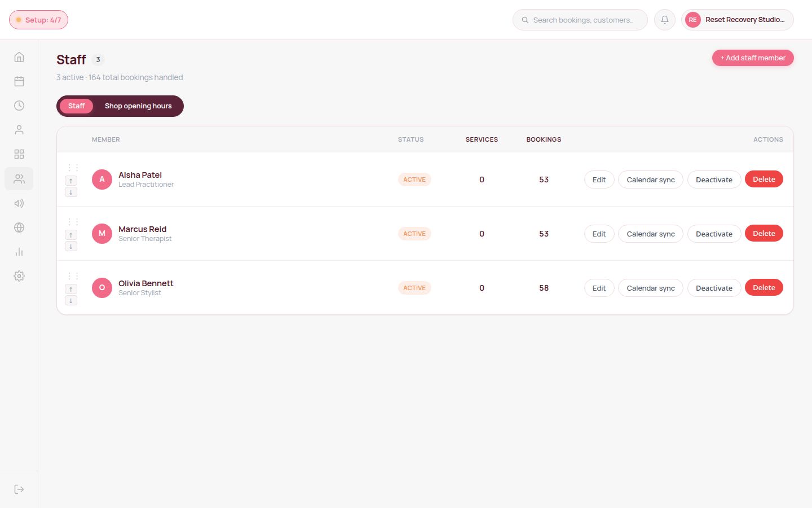Click Olivia Bennett's name
Screen dimensions: 812x508
pos(145,283)
